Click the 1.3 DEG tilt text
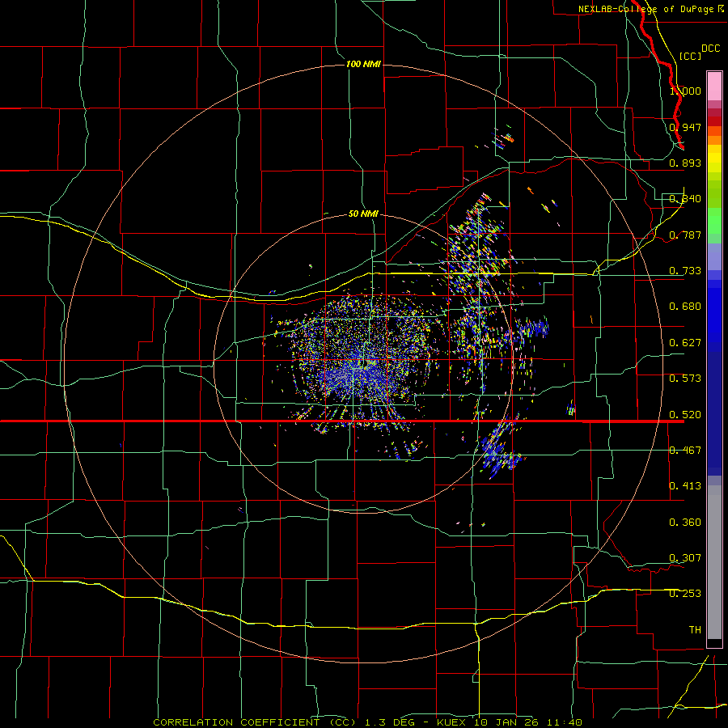Image resolution: width=728 pixels, height=728 pixels. pyautogui.click(x=389, y=722)
